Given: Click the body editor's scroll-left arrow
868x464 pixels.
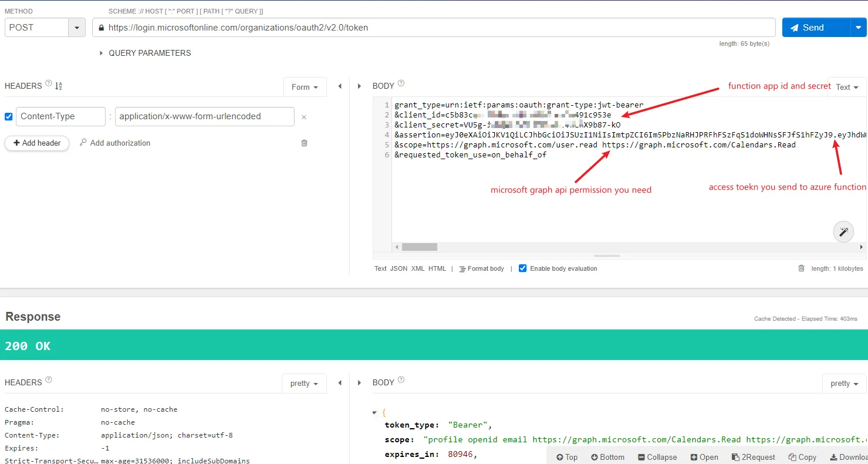Looking at the screenshot, I should pos(396,247).
